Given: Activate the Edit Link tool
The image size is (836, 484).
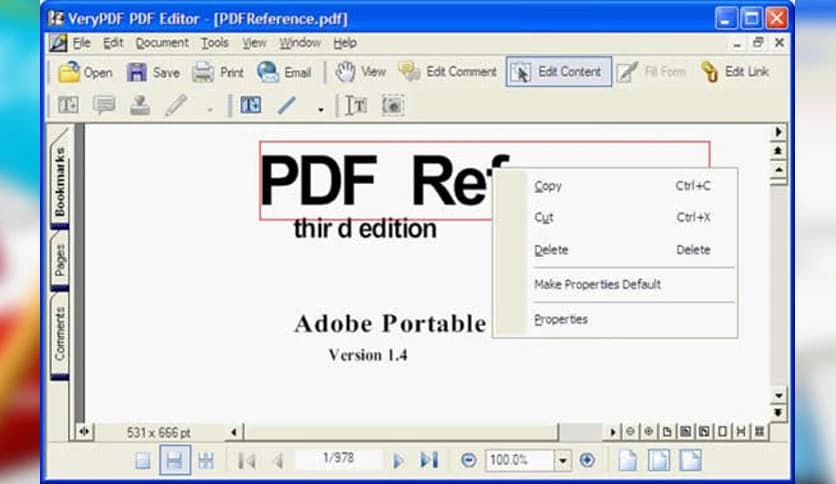Looking at the screenshot, I should click(735, 72).
